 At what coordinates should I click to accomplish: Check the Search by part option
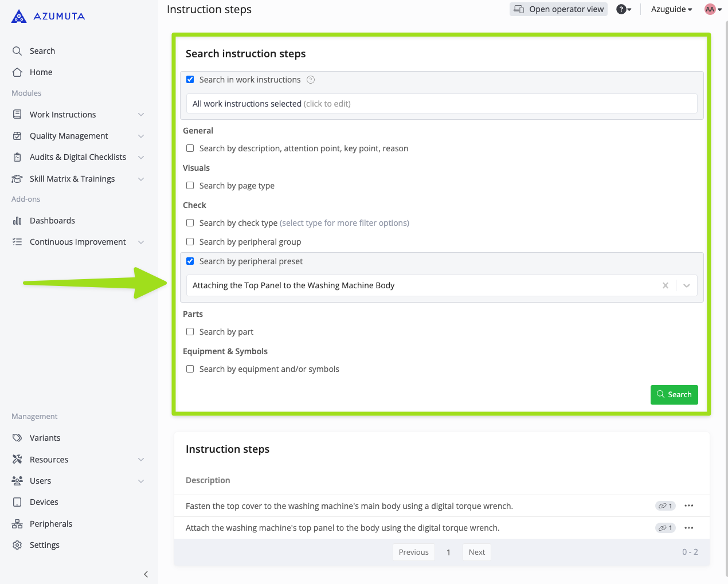190,331
